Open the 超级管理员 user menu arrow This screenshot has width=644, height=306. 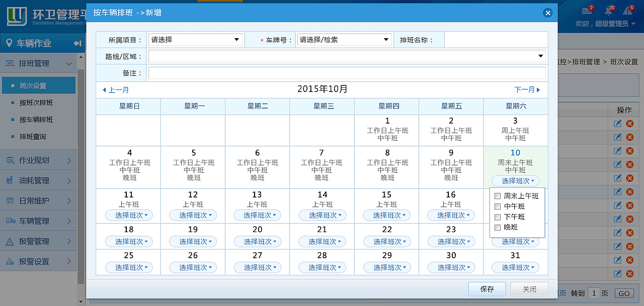pyautogui.click(x=634, y=24)
